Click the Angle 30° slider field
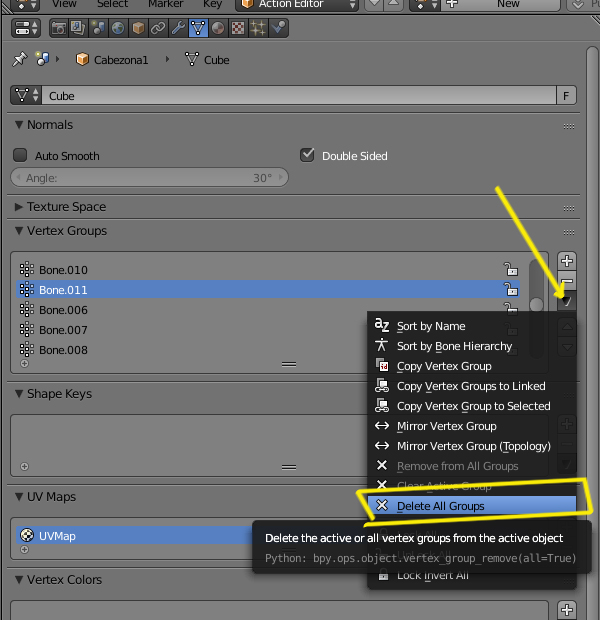Image resolution: width=600 pixels, height=620 pixels. click(150, 178)
